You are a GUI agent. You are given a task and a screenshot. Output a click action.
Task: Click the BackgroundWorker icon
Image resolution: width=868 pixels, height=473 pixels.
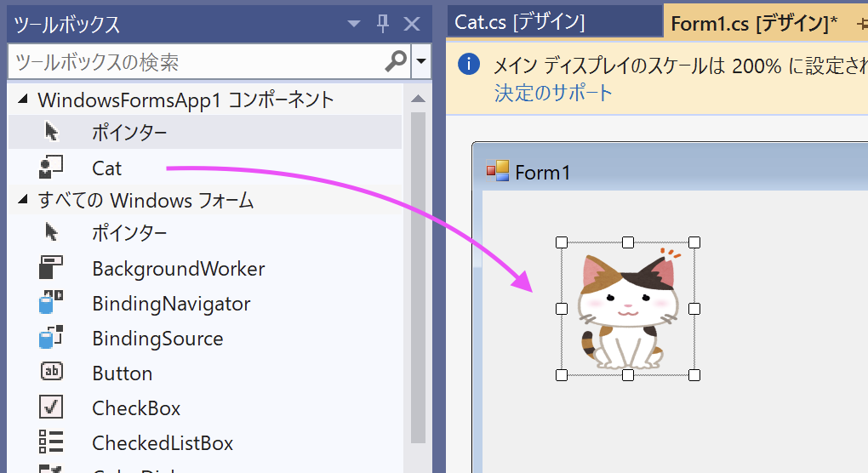(x=51, y=268)
